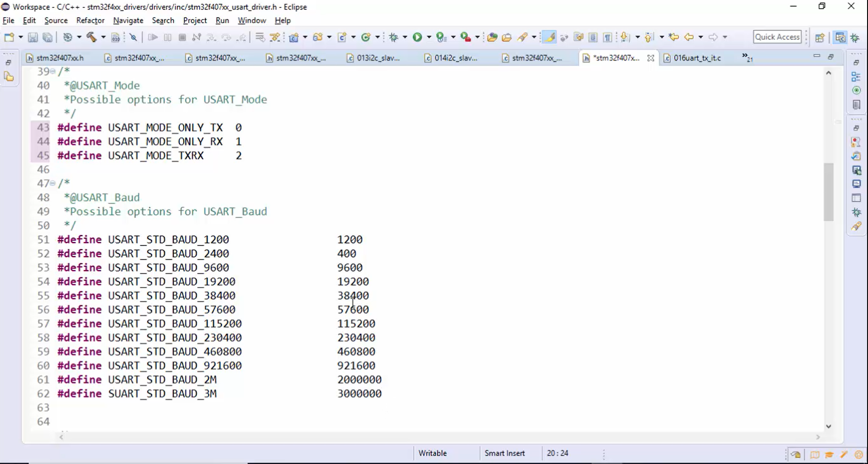
Task: Switch to the 016uart_tx_it.c tab
Action: tap(697, 58)
